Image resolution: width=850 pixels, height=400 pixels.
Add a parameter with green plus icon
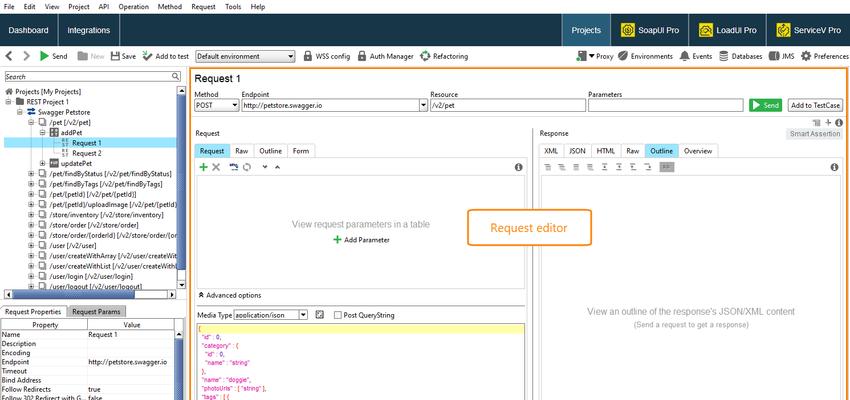pyautogui.click(x=203, y=167)
